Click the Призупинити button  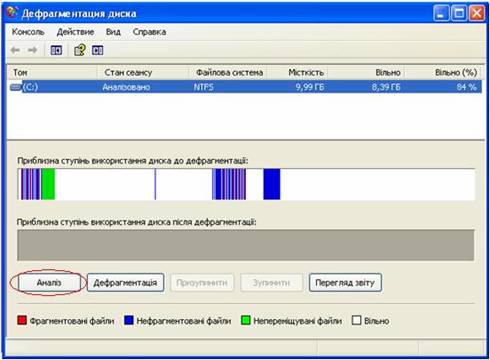coord(202,283)
